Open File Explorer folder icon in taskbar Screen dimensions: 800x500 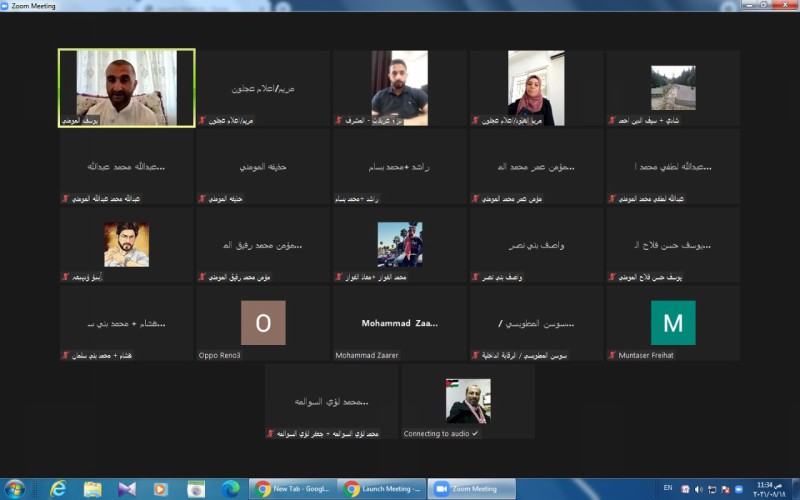[92, 489]
